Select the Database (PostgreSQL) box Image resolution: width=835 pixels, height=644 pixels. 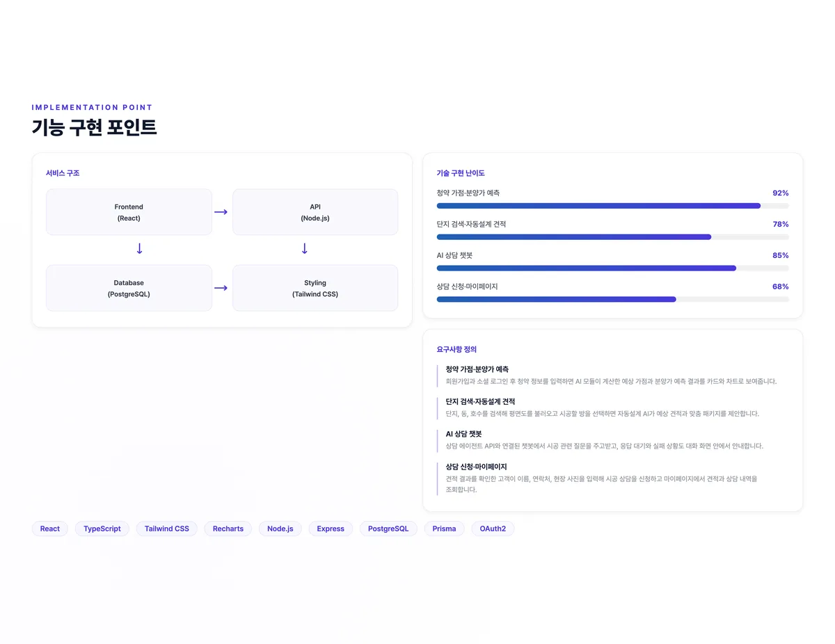tap(129, 288)
